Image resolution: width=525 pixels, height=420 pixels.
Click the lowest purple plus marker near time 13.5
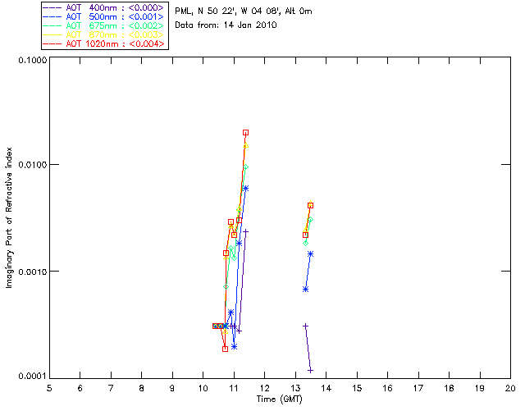[310, 371]
